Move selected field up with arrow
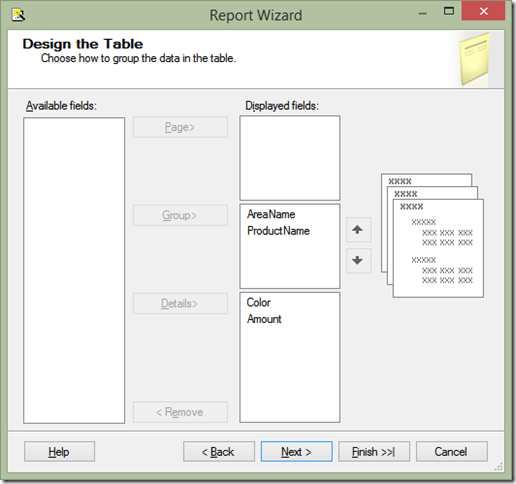Image resolution: width=516 pixels, height=484 pixels. pyautogui.click(x=358, y=230)
